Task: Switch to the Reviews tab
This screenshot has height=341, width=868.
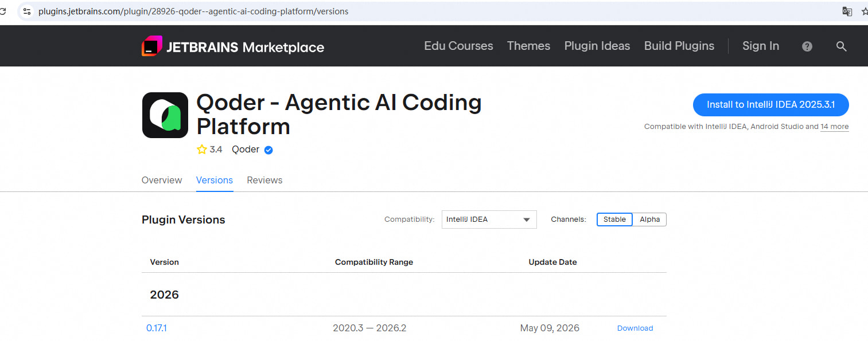Action: (264, 180)
